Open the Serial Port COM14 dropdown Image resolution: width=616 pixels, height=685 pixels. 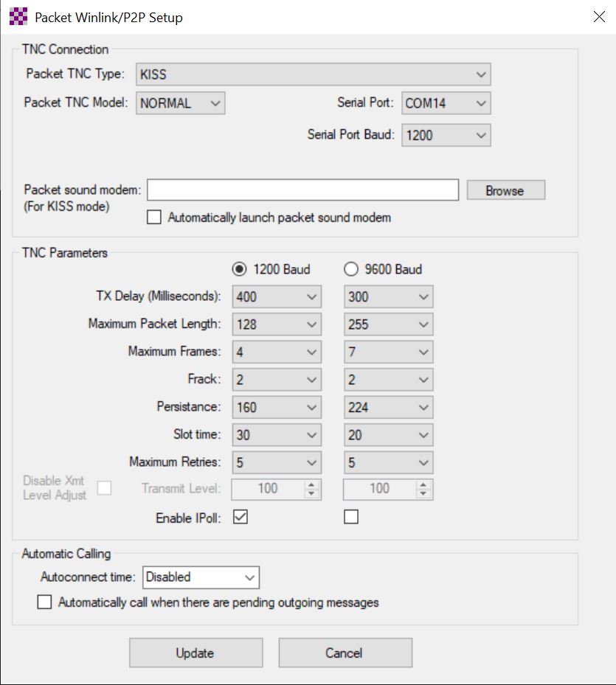coord(446,103)
